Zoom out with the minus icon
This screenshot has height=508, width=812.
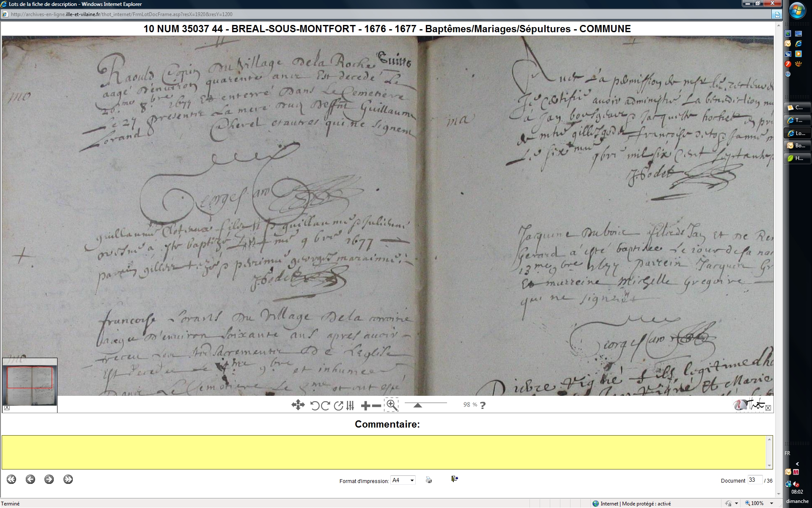click(x=376, y=406)
